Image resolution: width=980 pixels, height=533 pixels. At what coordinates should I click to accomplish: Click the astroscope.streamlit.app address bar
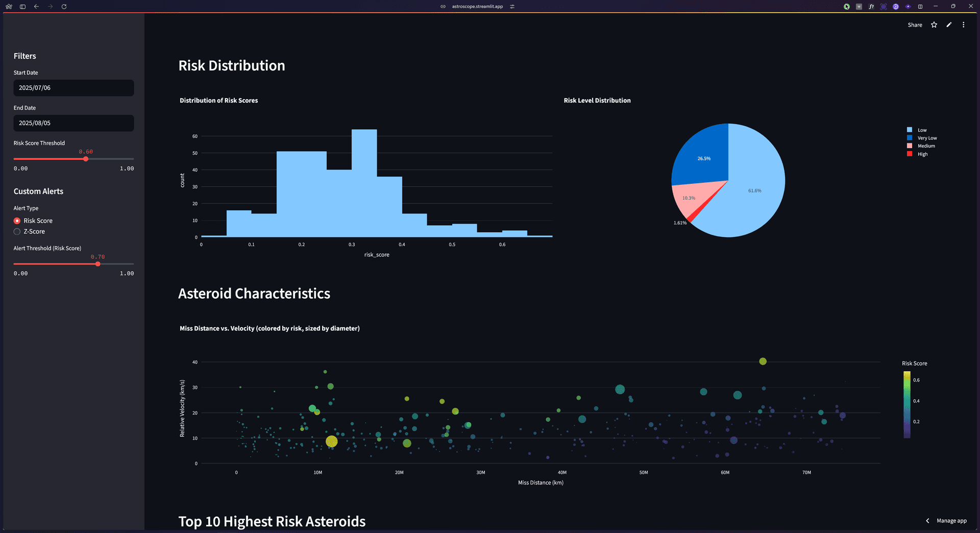pyautogui.click(x=477, y=7)
